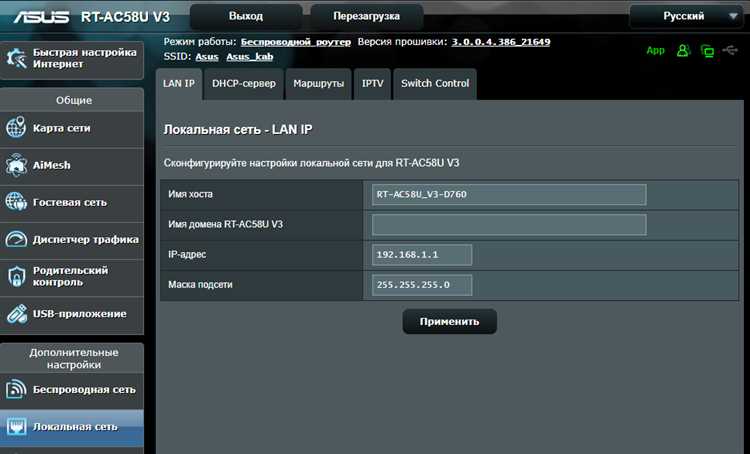Screen dimensions: 750x454
Task: Click the empty domain name input field
Action: pos(509,225)
